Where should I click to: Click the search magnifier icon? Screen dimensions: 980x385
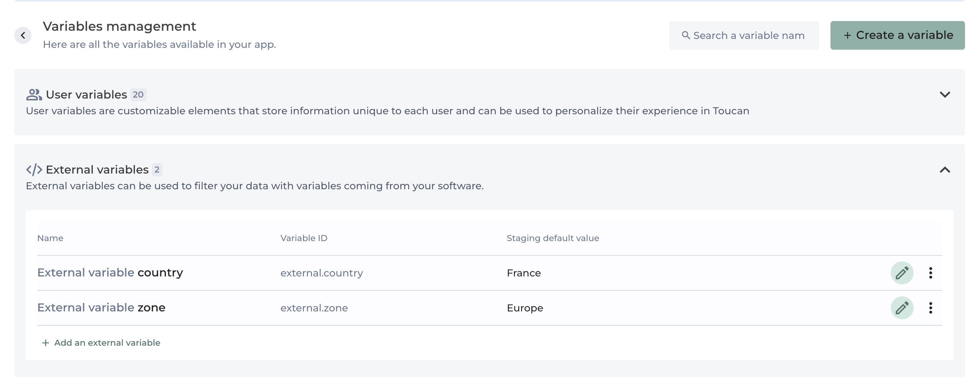click(686, 35)
